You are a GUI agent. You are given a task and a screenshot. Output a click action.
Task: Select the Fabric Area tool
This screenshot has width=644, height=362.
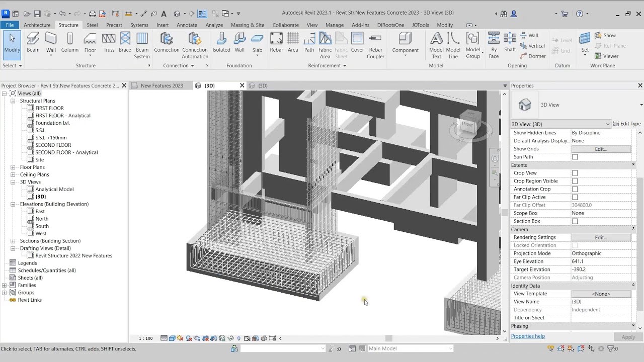(325, 45)
